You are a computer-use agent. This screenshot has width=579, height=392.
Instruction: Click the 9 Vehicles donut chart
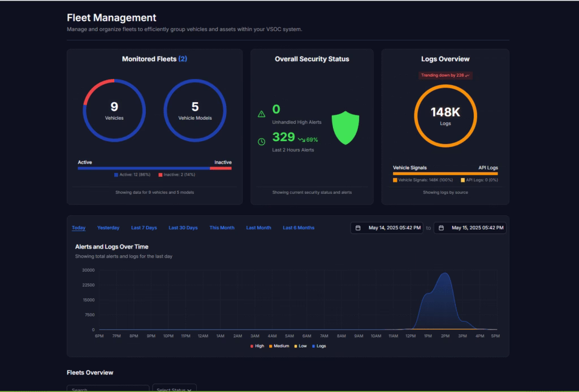114,110
